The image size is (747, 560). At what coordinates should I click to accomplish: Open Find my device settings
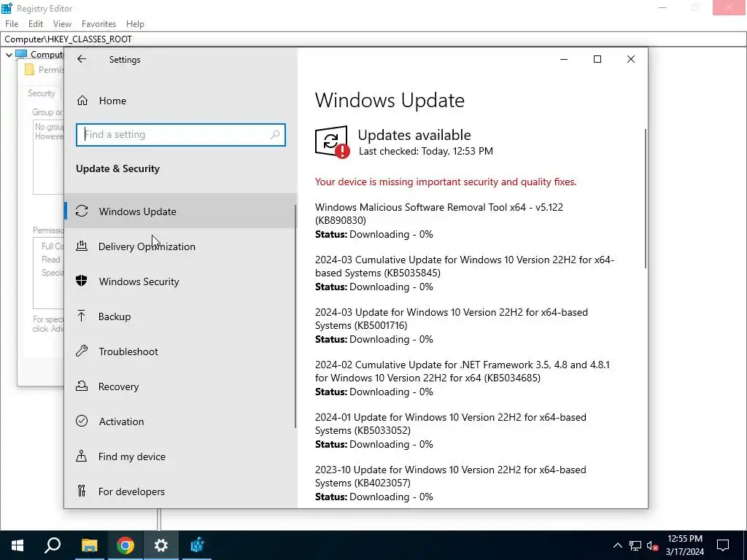pyautogui.click(x=180, y=456)
